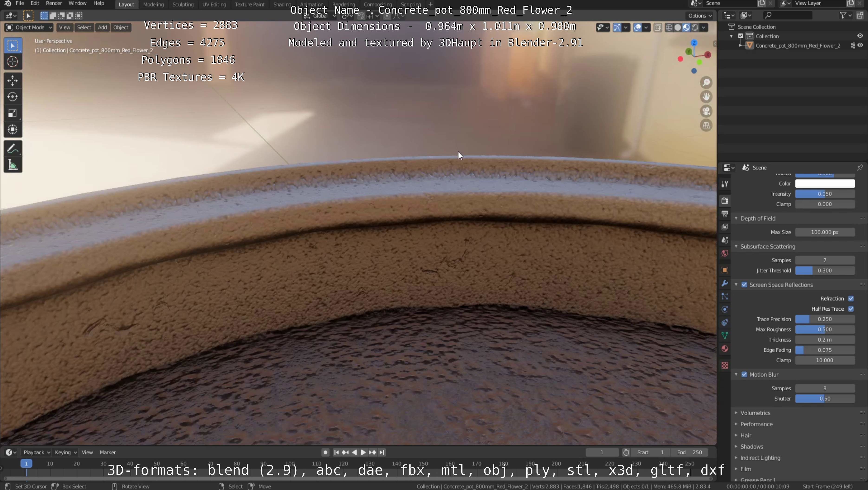Disable the Screen Space Reflections checkbox

point(744,285)
